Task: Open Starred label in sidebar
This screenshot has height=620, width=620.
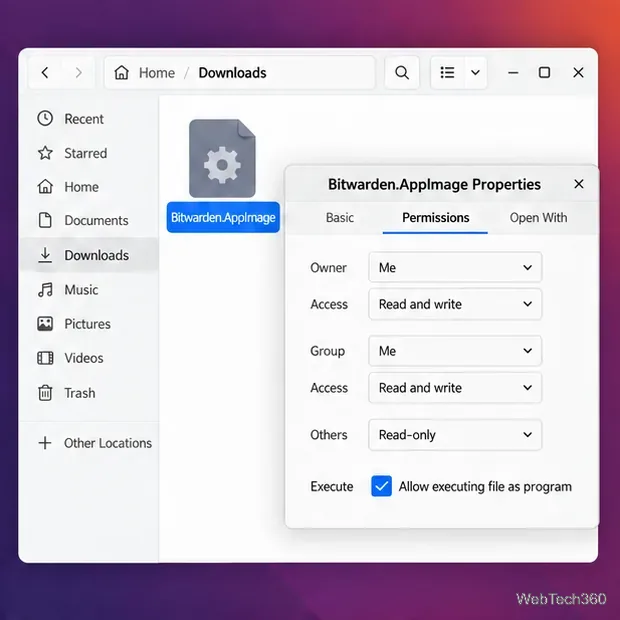Action: pos(86,153)
